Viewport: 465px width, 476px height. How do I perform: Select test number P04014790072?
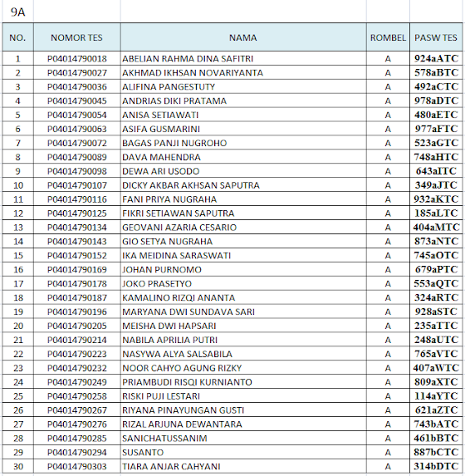[77, 143]
